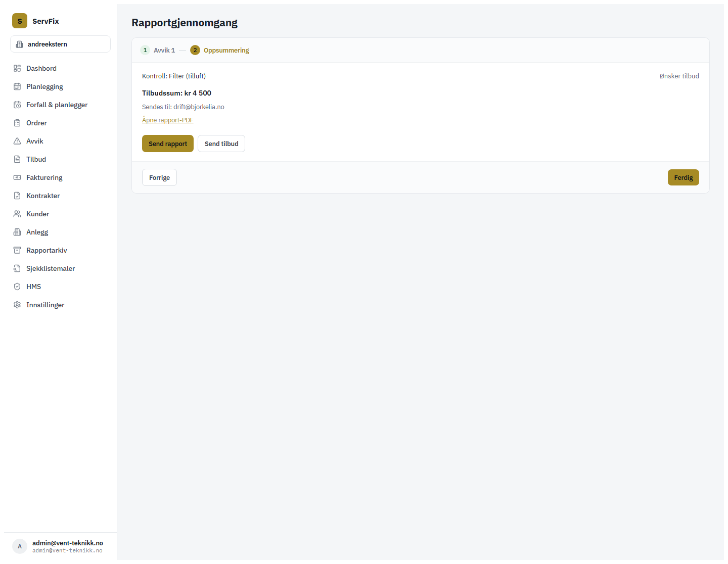
Task: Open the Åpne rapport-PDF link
Action: tap(168, 120)
